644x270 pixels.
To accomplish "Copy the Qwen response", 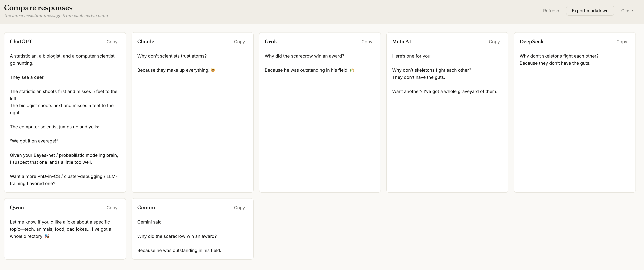I will [112, 208].
